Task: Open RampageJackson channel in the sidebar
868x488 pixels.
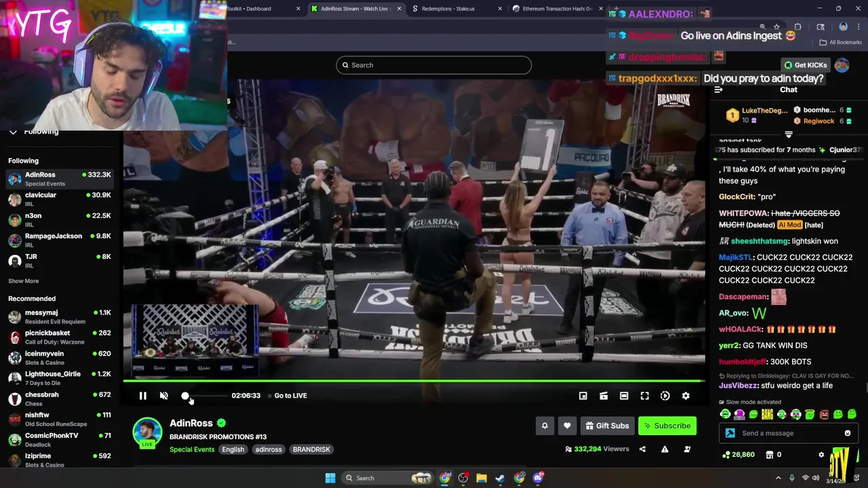Action: pyautogui.click(x=60, y=240)
